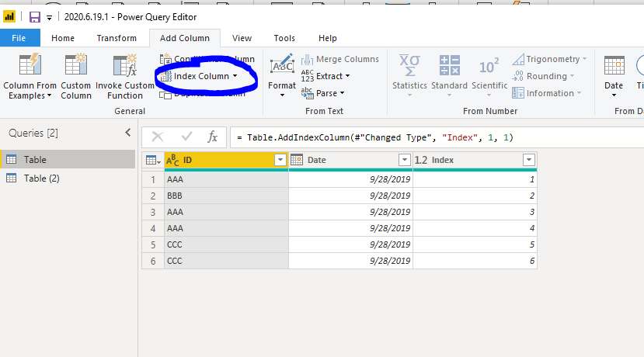The height and width of the screenshot is (357, 644).
Task: Click the Extract ABC 123 icon
Action: click(307, 76)
